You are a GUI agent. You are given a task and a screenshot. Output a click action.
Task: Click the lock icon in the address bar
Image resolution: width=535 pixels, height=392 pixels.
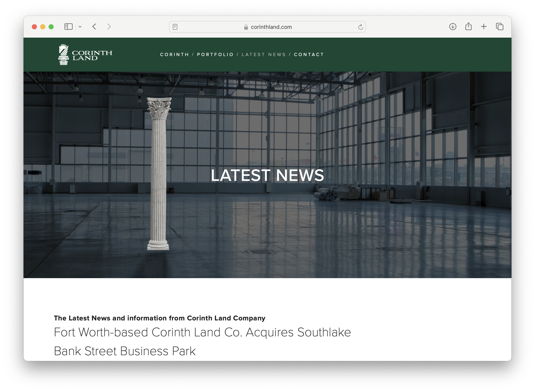pos(246,27)
